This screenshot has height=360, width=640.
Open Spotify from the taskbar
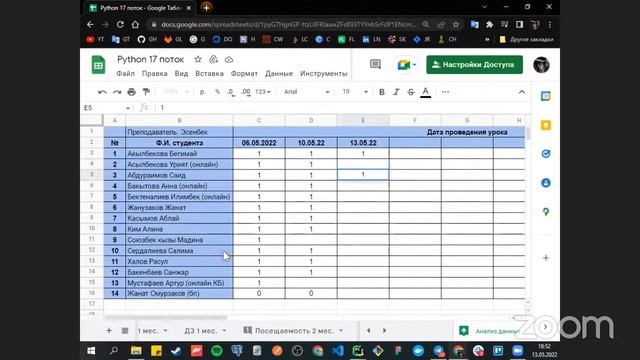[217, 351]
